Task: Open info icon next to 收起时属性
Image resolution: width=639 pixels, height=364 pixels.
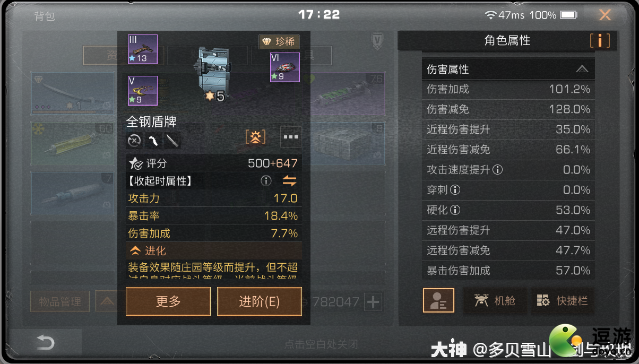Action: click(x=266, y=181)
